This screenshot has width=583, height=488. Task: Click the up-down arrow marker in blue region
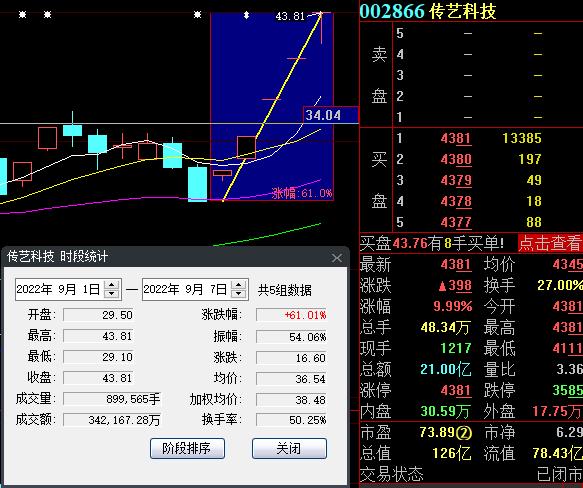(x=246, y=15)
